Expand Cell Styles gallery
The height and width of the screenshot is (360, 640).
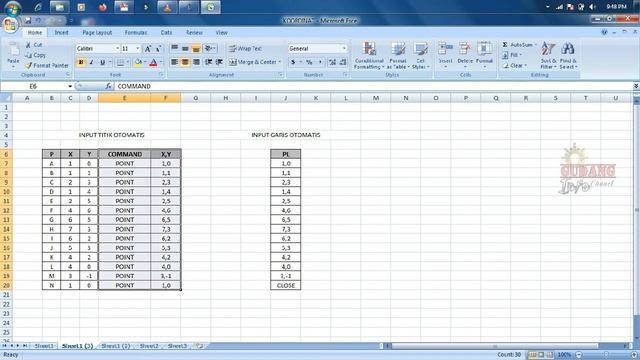[x=420, y=55]
